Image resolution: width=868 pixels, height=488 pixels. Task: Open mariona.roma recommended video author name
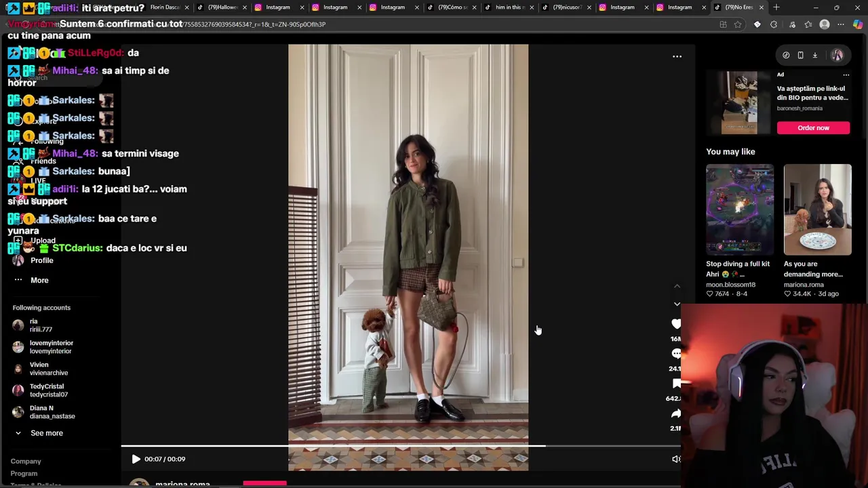point(804,285)
